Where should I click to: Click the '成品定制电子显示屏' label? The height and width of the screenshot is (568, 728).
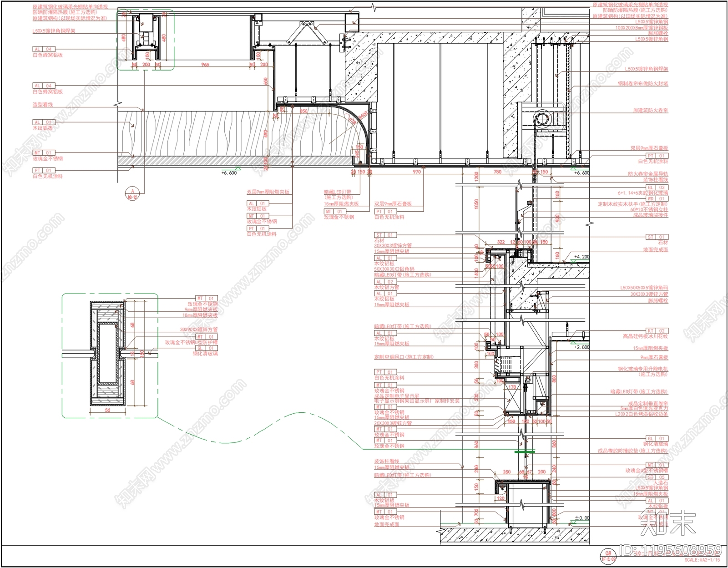(x=397, y=396)
